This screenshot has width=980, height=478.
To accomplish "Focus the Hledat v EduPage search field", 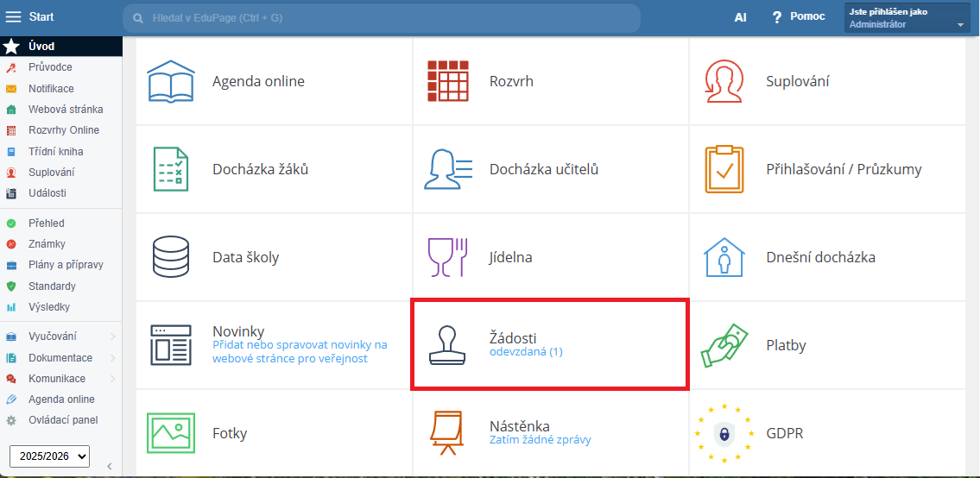I will tap(389, 17).
